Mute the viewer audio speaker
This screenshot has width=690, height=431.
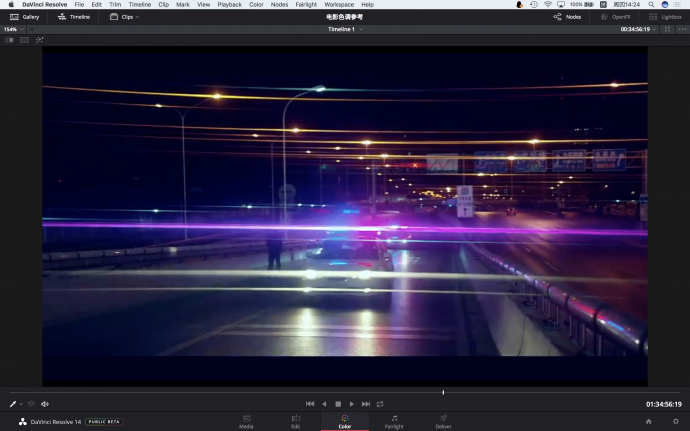(45, 404)
